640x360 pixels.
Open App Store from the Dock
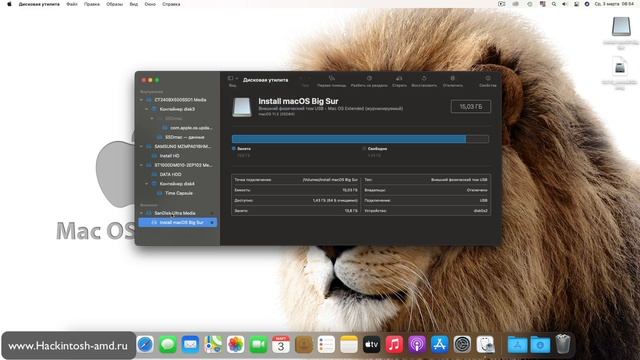[x=439, y=344]
